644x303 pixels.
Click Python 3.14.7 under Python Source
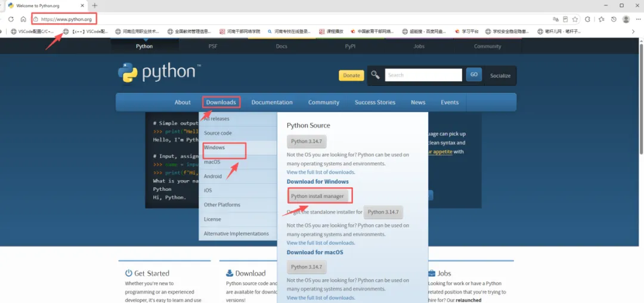coord(307,141)
